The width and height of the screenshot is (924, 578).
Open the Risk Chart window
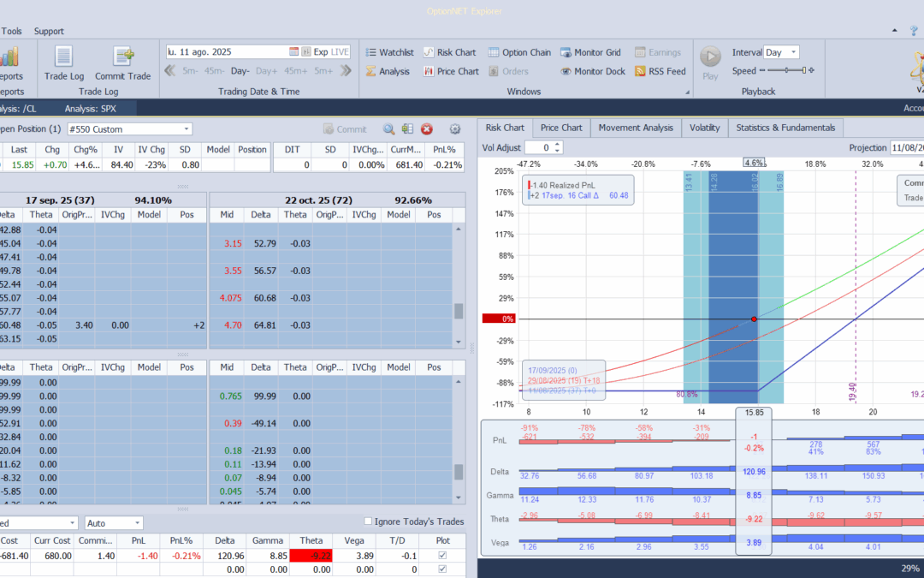point(449,52)
